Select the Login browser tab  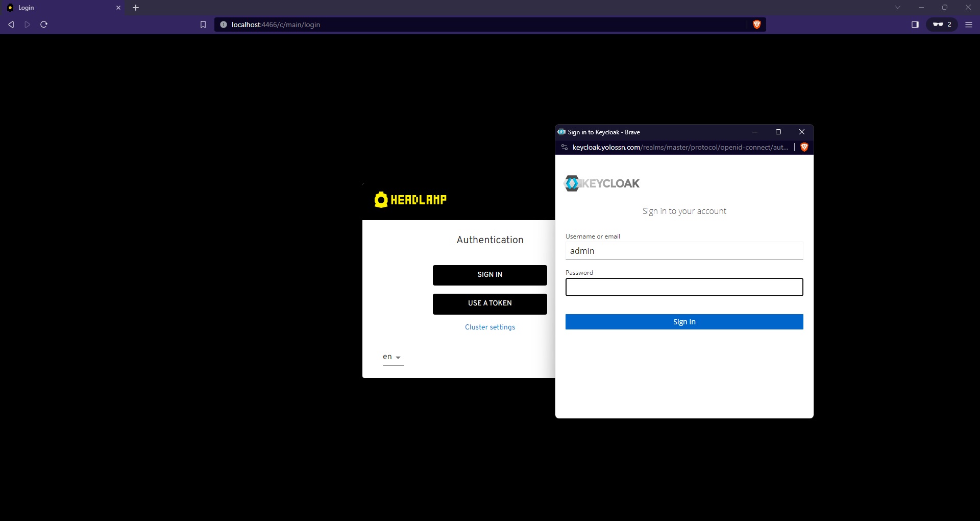click(x=61, y=8)
